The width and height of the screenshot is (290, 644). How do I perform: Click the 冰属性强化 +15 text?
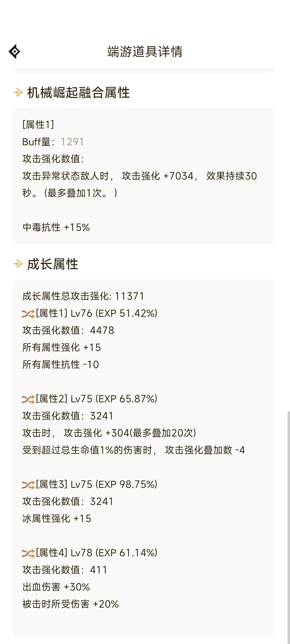57,518
